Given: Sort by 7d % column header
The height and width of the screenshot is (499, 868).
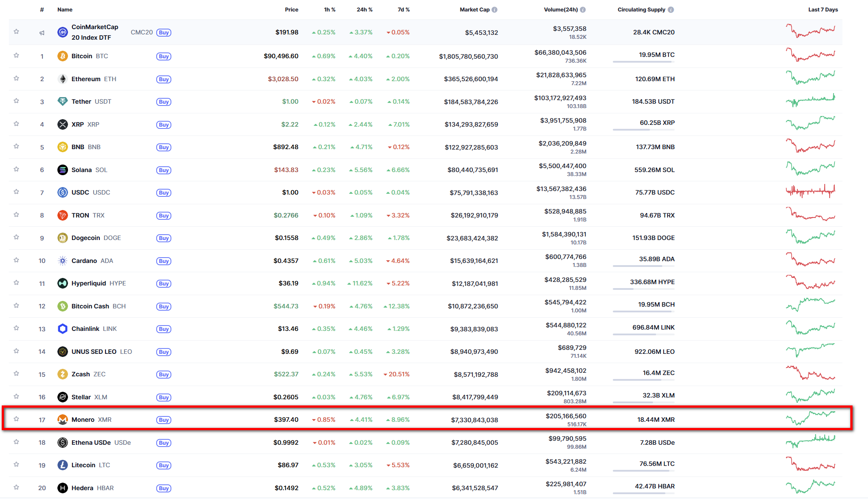Looking at the screenshot, I should [403, 10].
